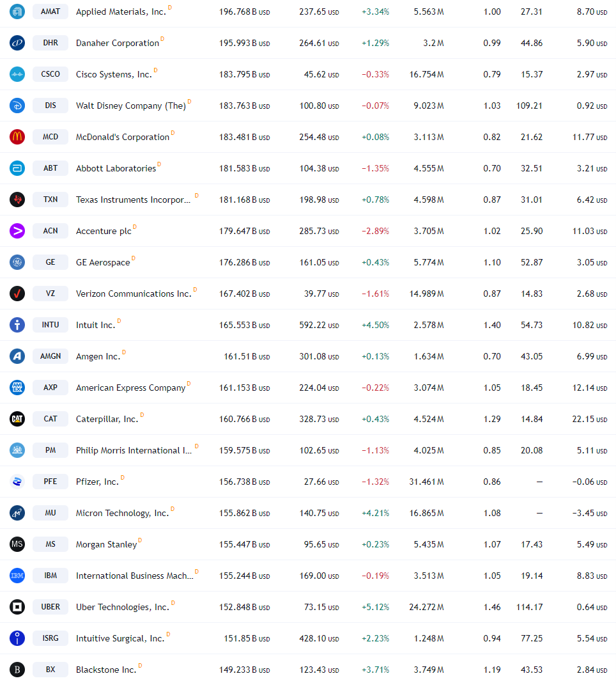Click Blackstone change value +3.71%
Viewport: 616px width, 683px height.
click(x=375, y=670)
